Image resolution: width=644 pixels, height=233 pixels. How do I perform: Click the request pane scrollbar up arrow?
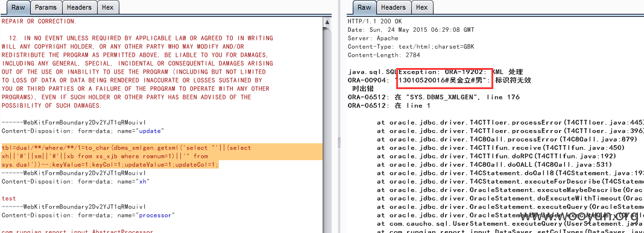pos(327,22)
